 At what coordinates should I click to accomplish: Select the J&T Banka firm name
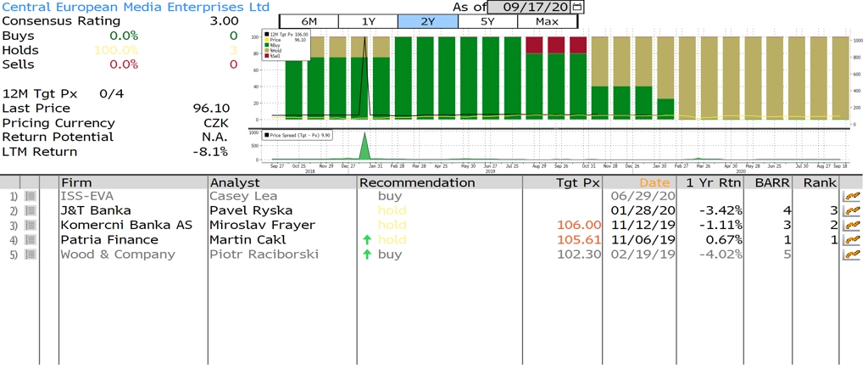coord(97,210)
